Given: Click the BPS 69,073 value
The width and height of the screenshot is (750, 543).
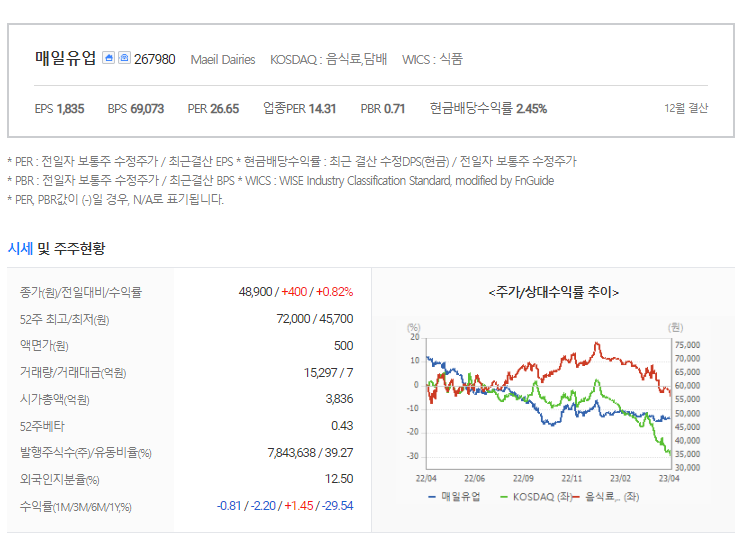Looking at the screenshot, I should [x=136, y=109].
